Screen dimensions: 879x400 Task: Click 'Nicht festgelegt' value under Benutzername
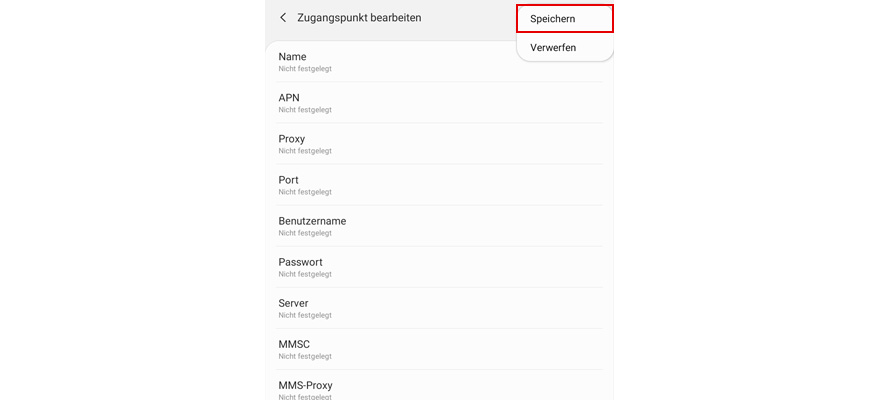[x=305, y=233]
